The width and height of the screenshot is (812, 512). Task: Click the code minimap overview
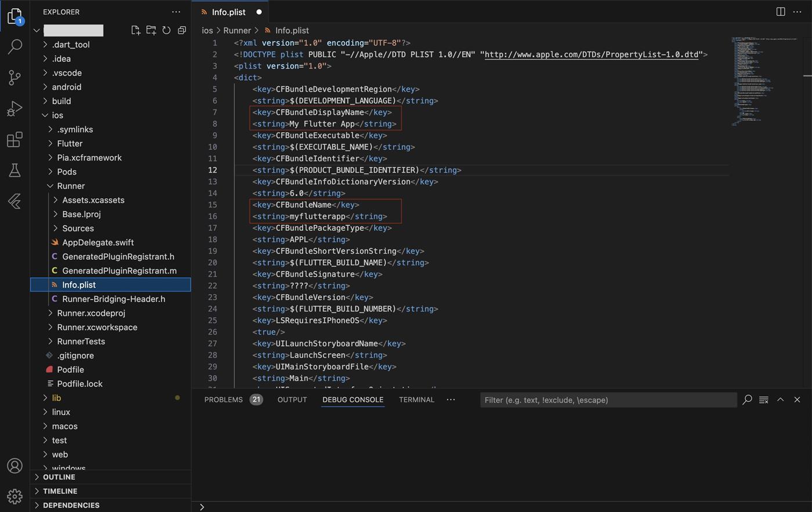764,81
